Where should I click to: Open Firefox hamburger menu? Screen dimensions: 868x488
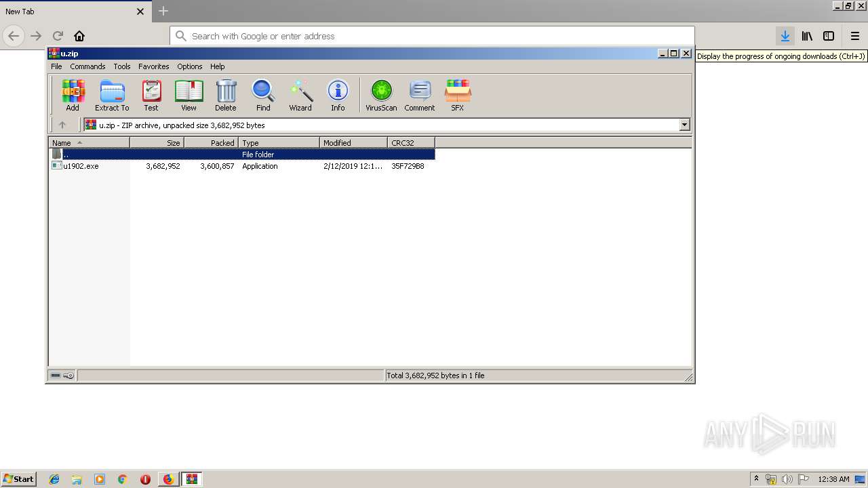(x=855, y=36)
